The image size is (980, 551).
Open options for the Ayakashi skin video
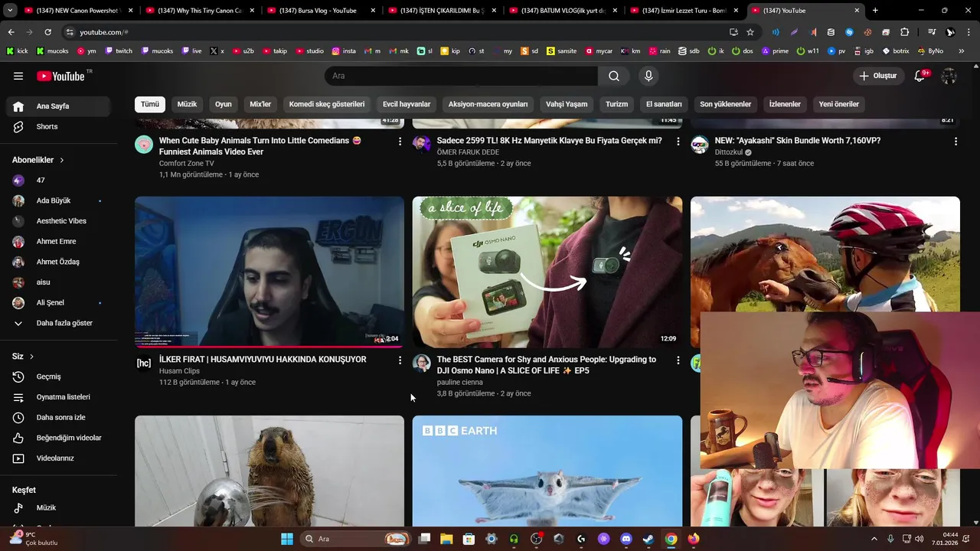(x=955, y=142)
